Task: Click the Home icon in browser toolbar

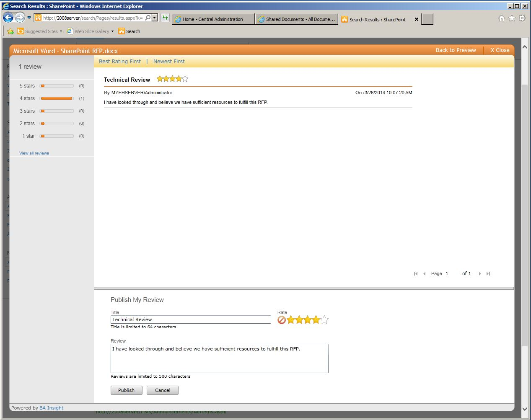Action: (502, 18)
